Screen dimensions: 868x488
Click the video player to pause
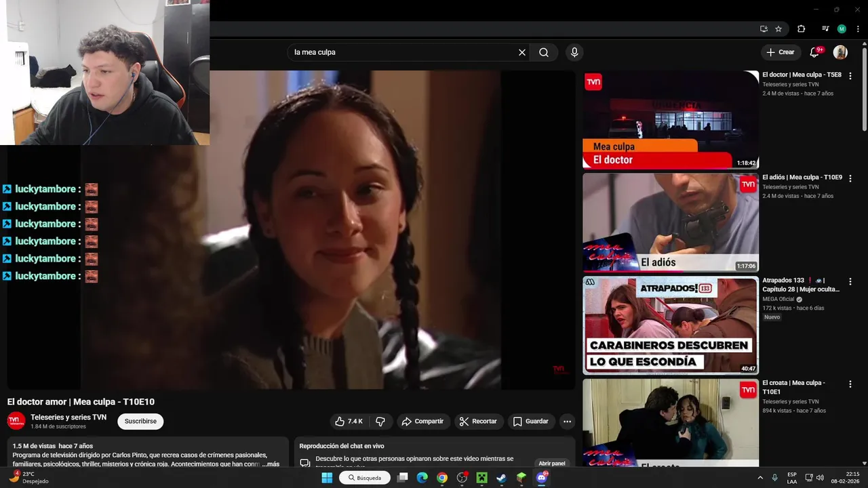[291, 230]
